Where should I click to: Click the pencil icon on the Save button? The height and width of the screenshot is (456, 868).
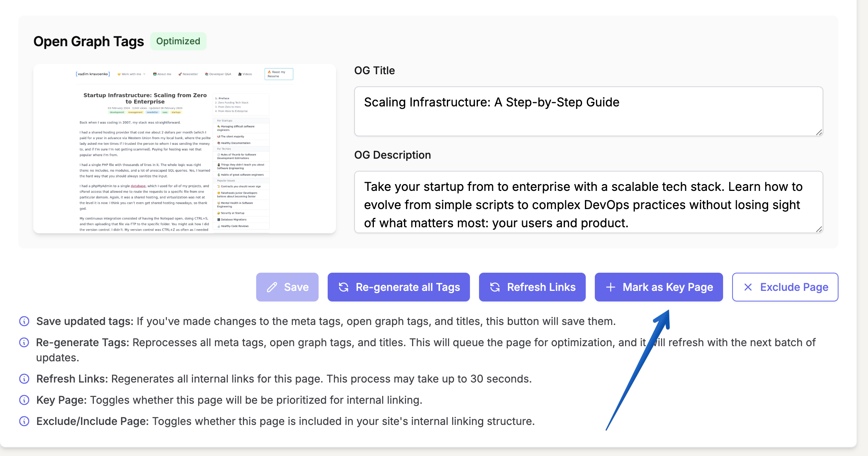tap(272, 287)
